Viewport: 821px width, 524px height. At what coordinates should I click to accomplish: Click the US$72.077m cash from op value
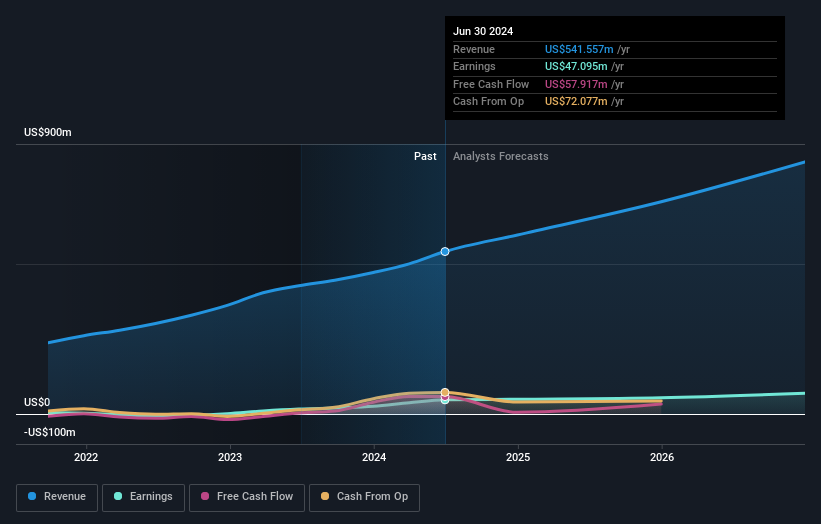(x=576, y=102)
